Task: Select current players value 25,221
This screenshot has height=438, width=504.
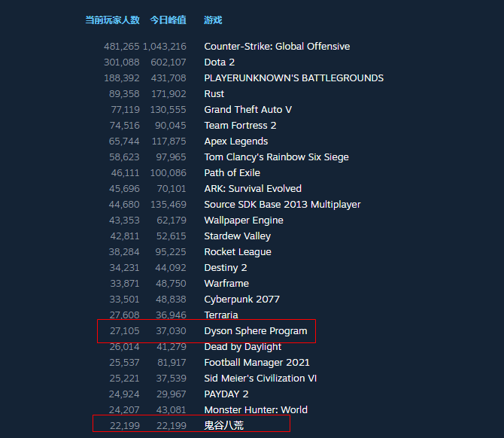Action: pyautogui.click(x=124, y=379)
